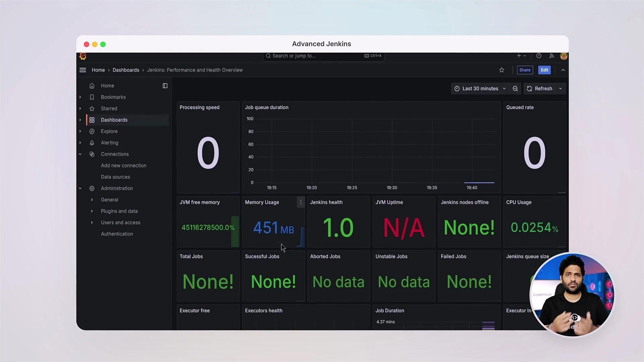Viewport: 644px width, 362px height.
Task: Click the Jenkins nodes offline panel title
Action: pyautogui.click(x=465, y=202)
